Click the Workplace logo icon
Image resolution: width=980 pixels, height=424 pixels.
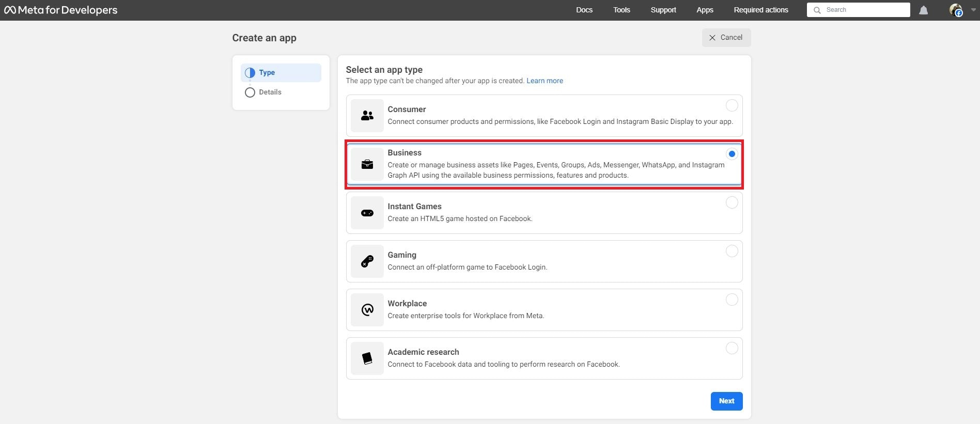coord(367,310)
